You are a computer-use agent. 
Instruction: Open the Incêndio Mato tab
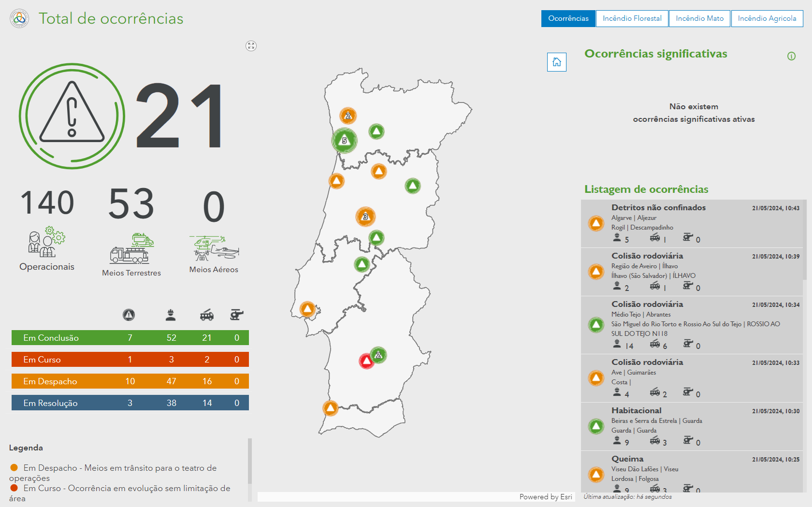pyautogui.click(x=699, y=18)
